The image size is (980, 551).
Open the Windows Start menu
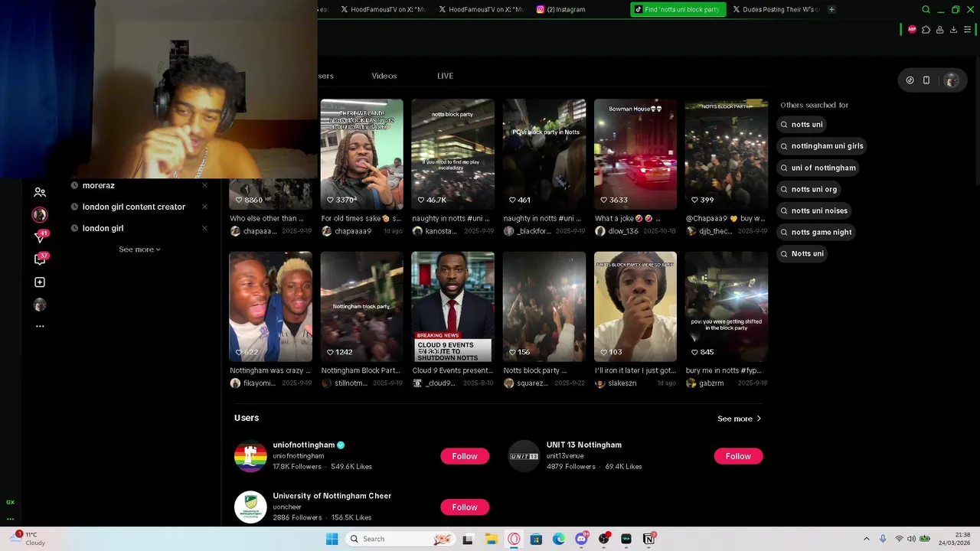[x=332, y=539]
